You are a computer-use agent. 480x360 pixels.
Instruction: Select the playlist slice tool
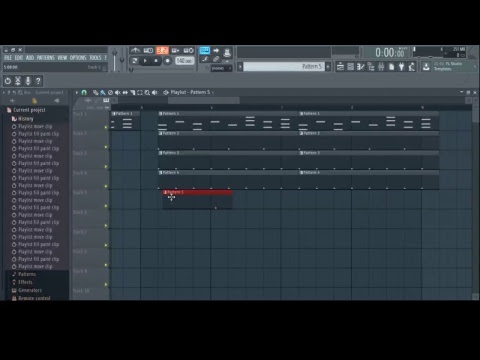[x=132, y=92]
